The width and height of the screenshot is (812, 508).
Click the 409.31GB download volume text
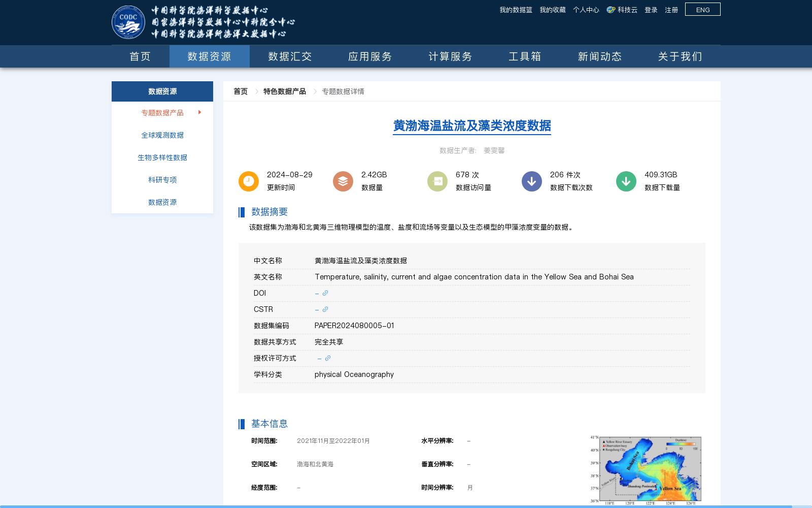coord(661,175)
